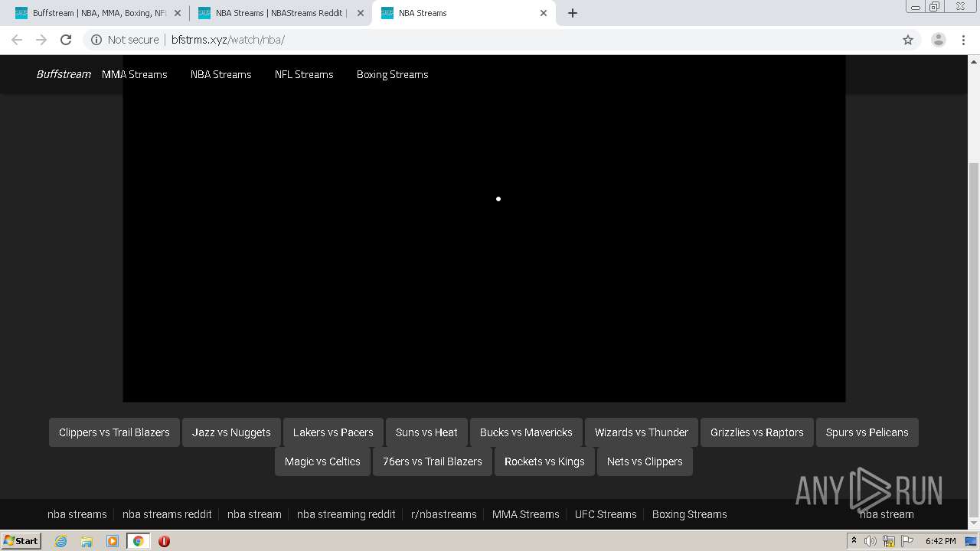Show hidden system tray icons

(x=854, y=541)
